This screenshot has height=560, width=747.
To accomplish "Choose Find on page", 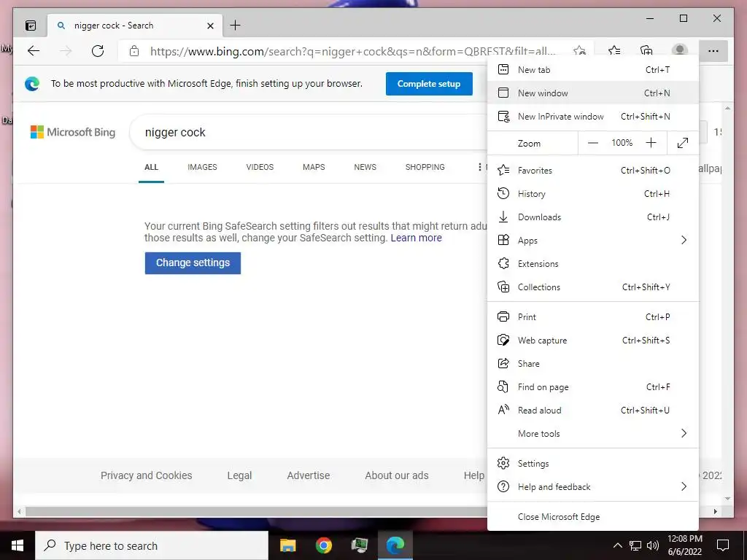I will click(x=593, y=386).
